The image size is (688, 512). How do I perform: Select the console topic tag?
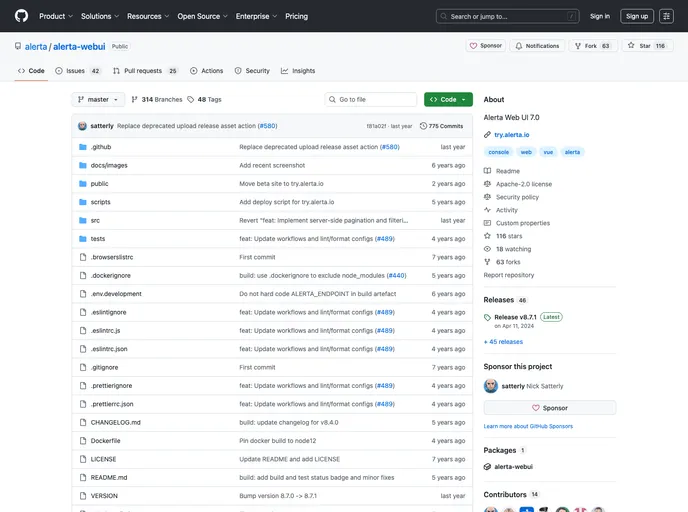498,152
